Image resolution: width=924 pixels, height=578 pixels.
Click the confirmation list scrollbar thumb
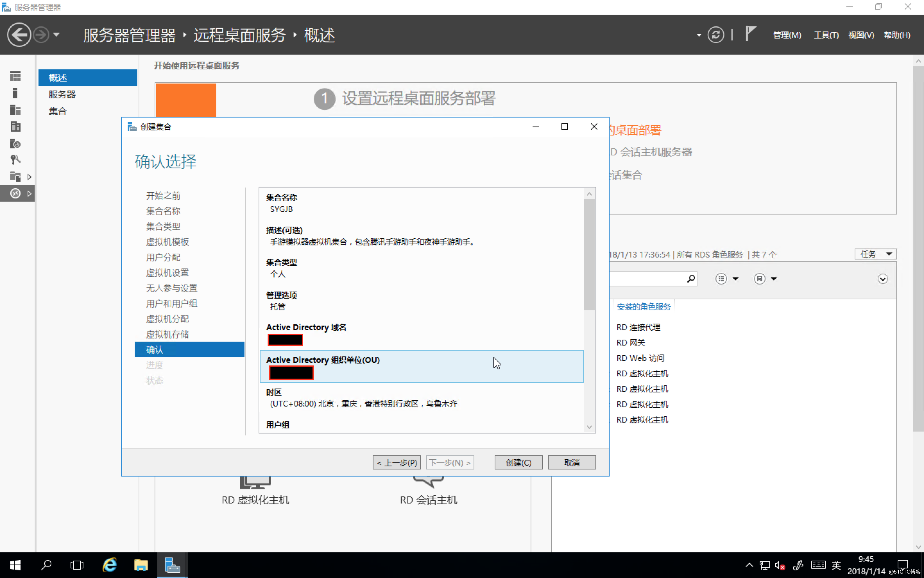(589, 255)
